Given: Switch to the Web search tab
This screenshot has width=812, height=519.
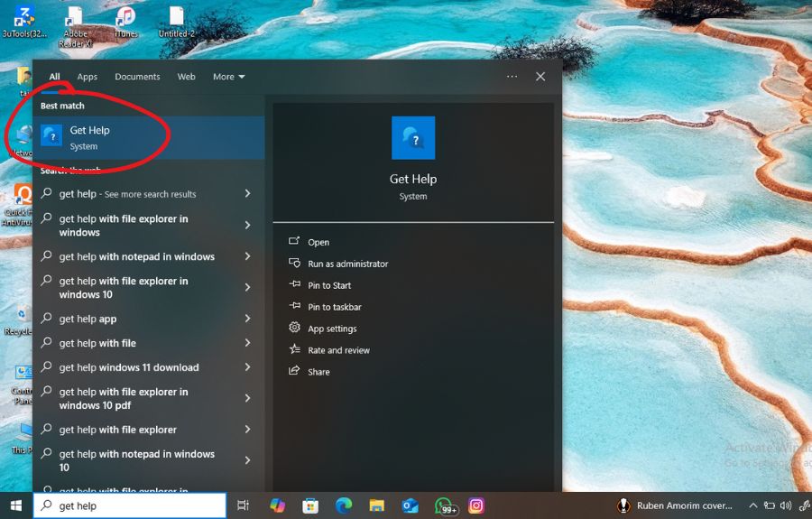Looking at the screenshot, I should pyautogui.click(x=187, y=77).
